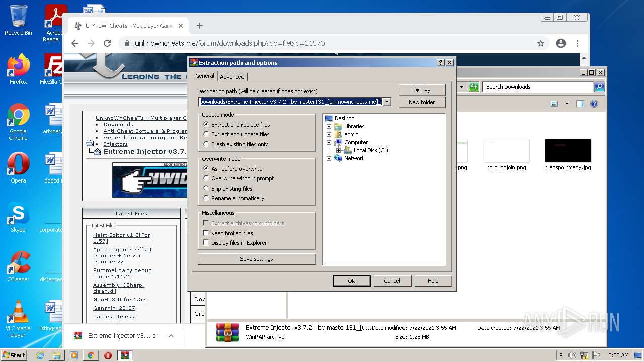Open the Start menu
The image size is (644, 362).
click(x=14, y=355)
